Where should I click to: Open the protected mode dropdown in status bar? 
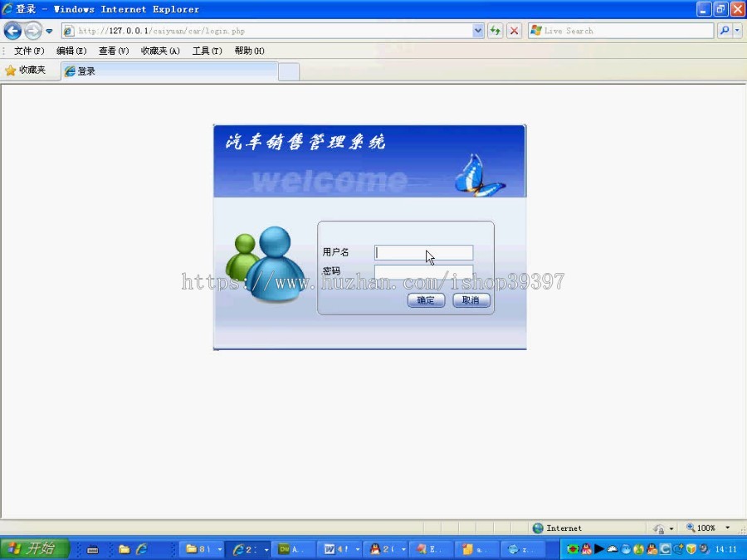click(671, 528)
